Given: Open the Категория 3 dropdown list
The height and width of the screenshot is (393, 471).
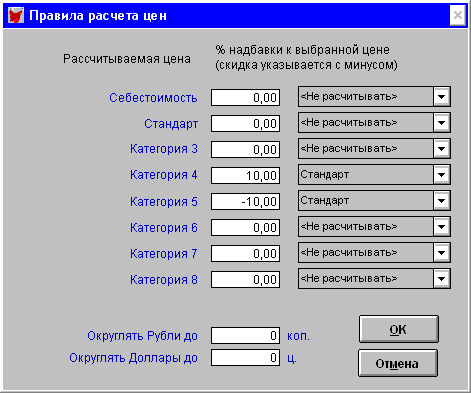Looking at the screenshot, I should tap(442, 149).
